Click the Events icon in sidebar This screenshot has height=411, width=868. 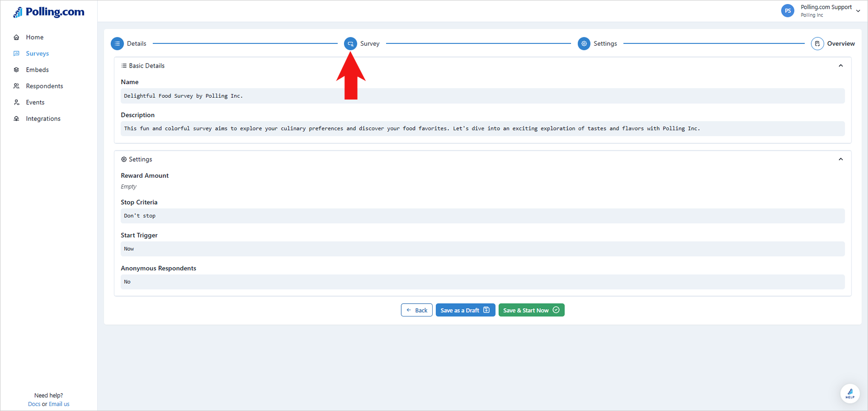tap(16, 102)
